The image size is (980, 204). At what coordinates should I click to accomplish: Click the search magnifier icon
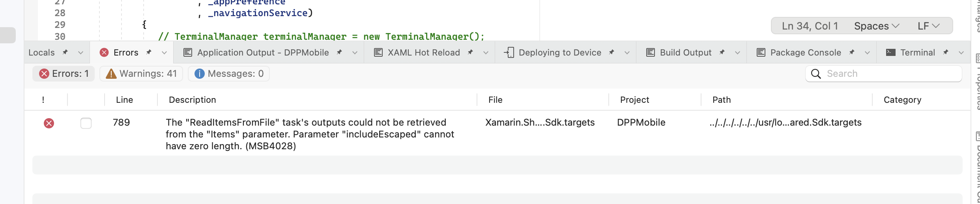pos(816,74)
